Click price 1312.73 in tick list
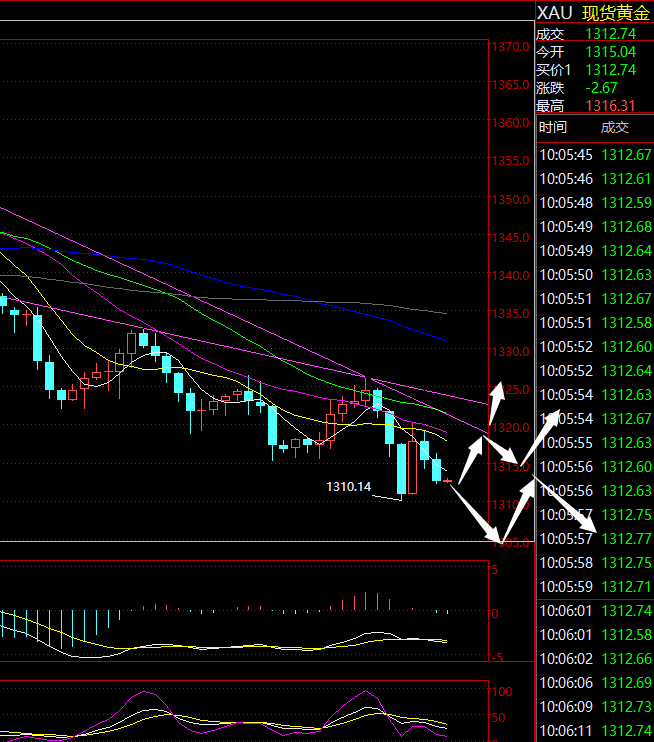This screenshot has width=654, height=742. 627,707
